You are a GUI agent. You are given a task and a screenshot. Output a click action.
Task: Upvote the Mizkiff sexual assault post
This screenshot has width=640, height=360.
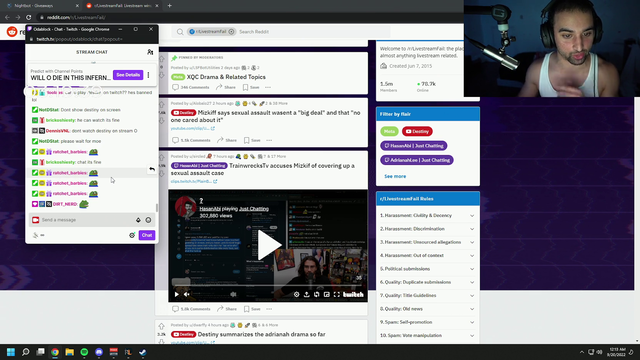click(x=162, y=105)
